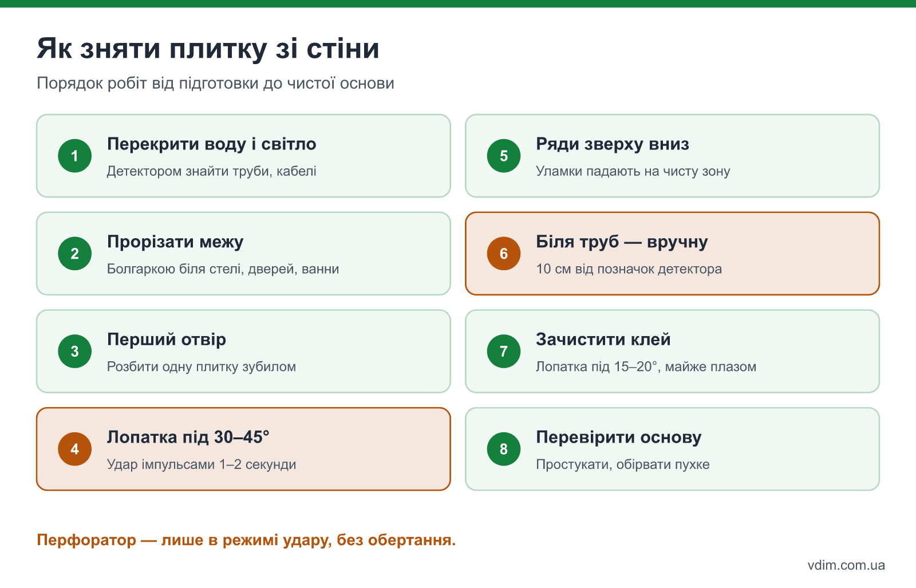Click the text '10 см від позначок детектора'

tap(629, 269)
